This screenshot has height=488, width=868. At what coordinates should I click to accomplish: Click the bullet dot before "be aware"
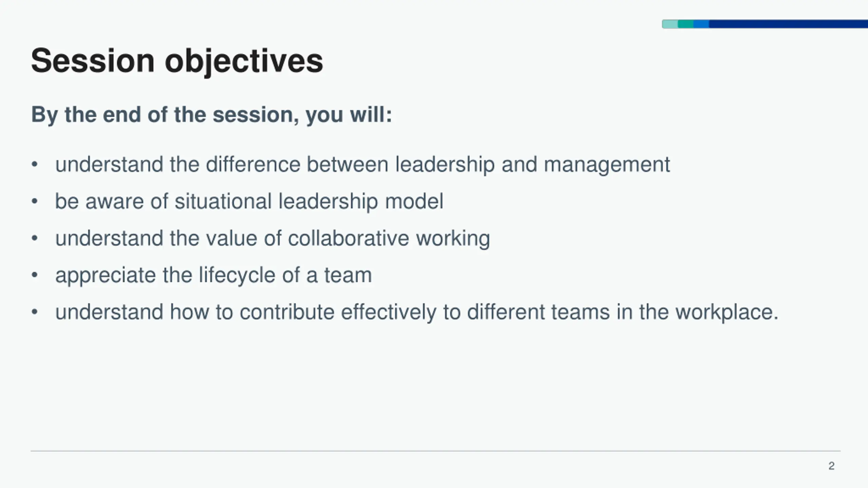click(34, 202)
